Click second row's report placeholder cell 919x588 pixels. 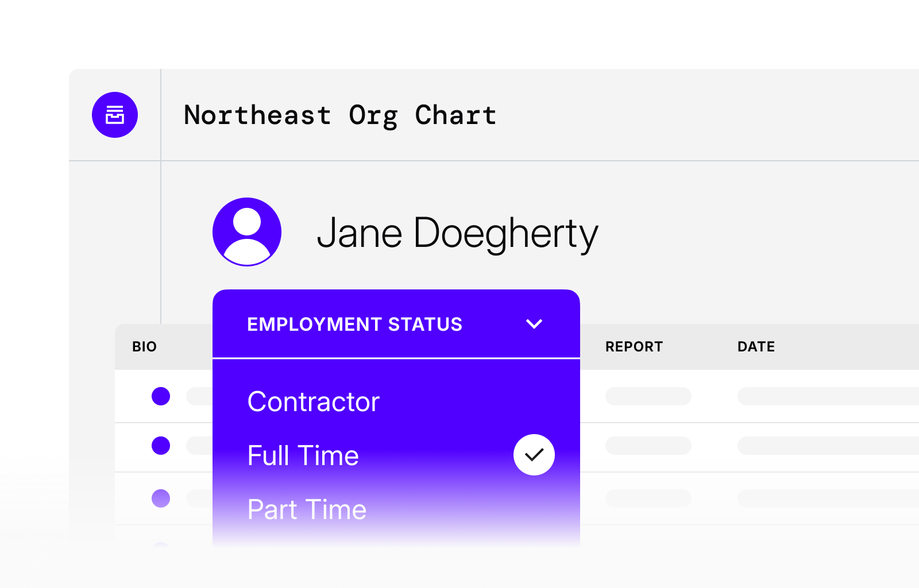(648, 446)
